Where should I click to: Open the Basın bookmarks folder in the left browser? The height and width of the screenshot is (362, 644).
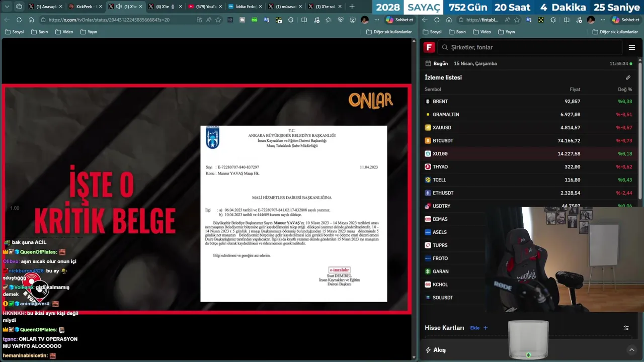point(39,32)
